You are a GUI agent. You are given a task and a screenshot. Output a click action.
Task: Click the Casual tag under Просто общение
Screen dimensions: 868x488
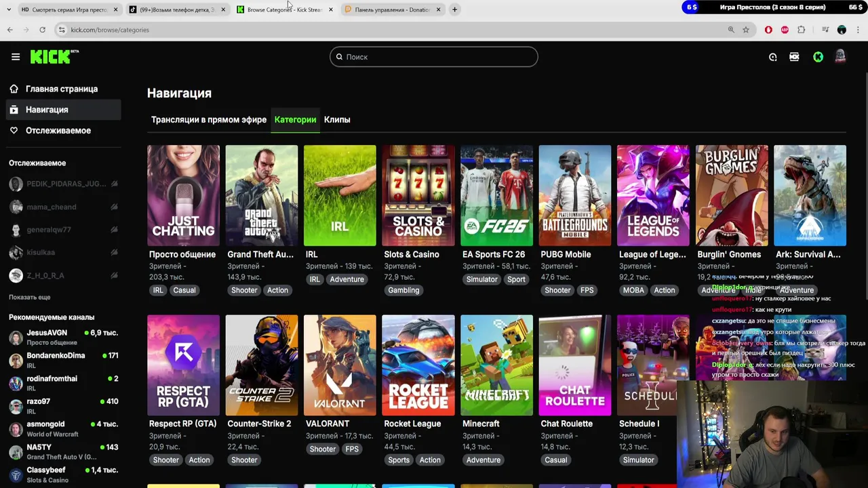click(184, 290)
